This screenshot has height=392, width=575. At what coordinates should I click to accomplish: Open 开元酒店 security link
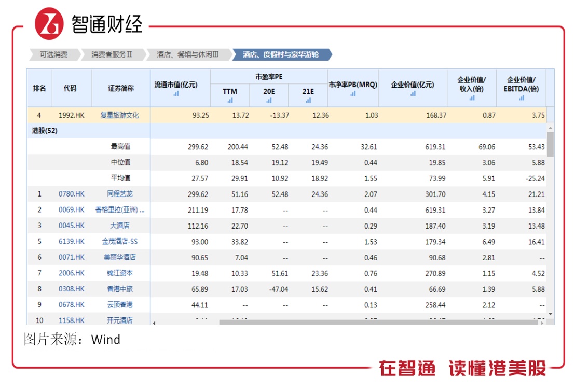click(119, 320)
